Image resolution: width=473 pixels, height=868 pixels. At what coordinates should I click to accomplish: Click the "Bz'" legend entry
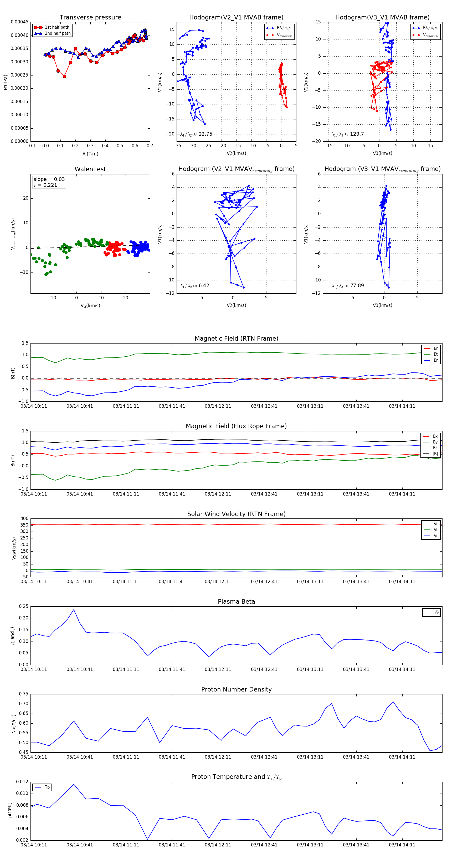[x=431, y=448]
